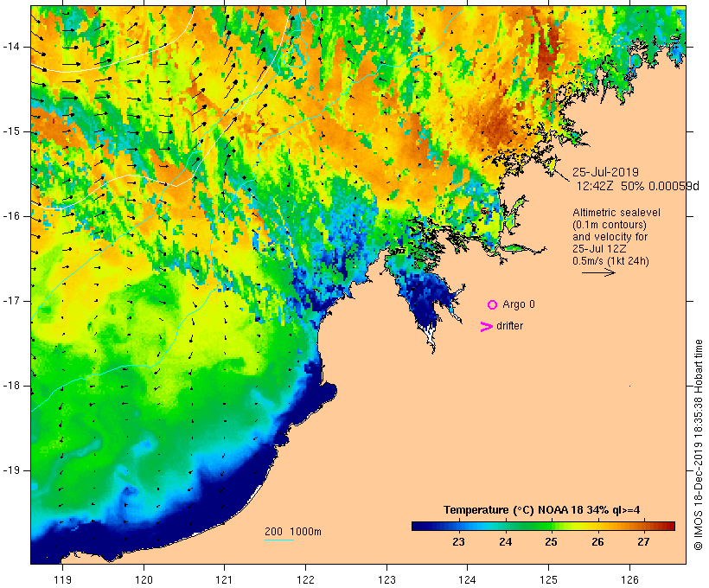Click the cyan 200m contour legend line
This screenshot has width=709, height=588.
click(x=279, y=540)
